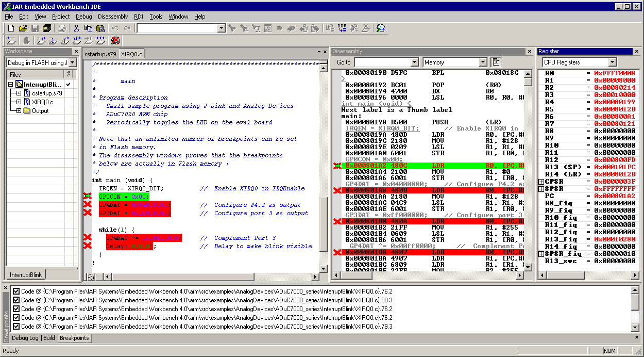Expand the cstartup.s79 tree node
The width and height of the screenshot is (644, 357).
tap(19, 93)
